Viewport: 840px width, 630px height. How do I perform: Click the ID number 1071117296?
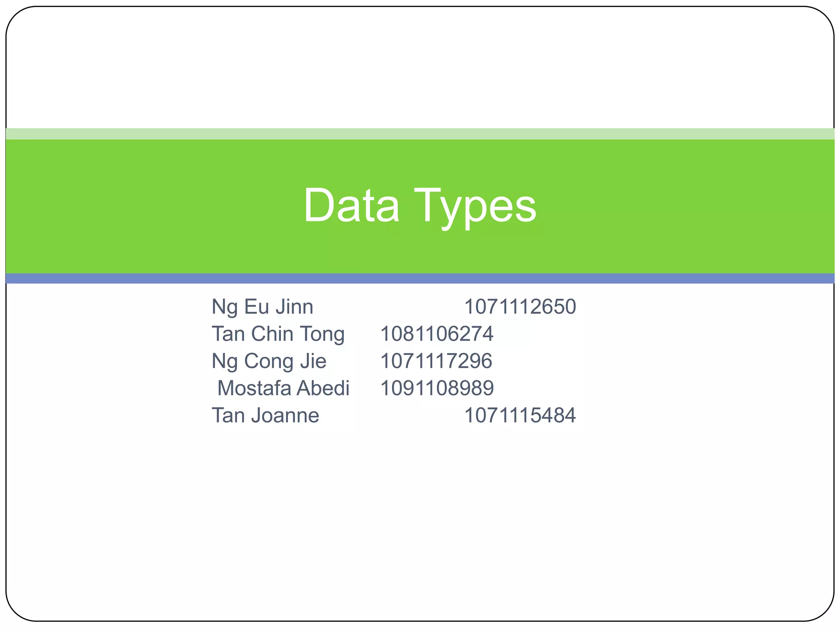436,361
